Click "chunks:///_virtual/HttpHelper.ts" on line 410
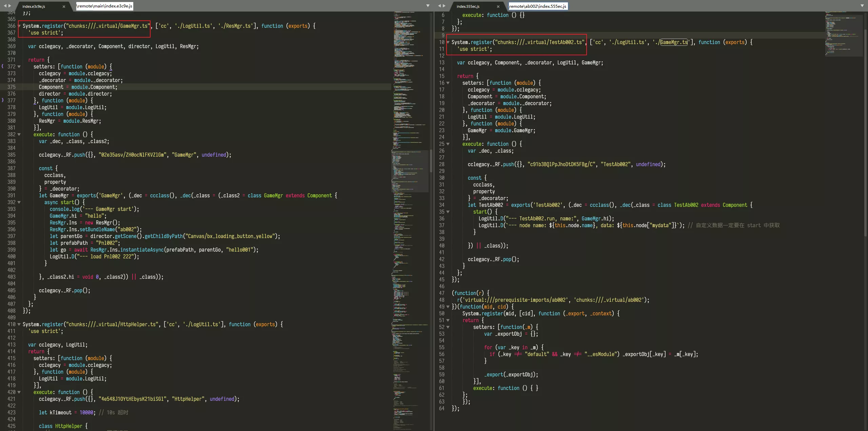Screen dimensions: 868x431 coord(112,325)
